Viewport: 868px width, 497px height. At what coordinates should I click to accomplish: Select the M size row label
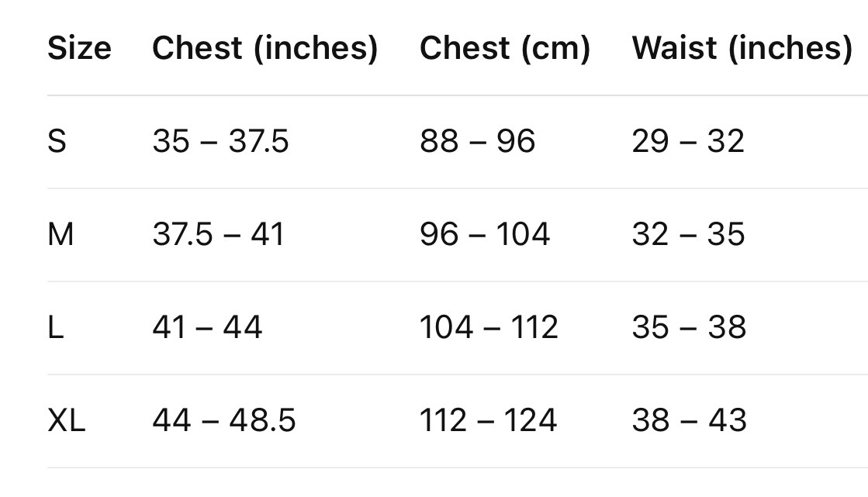(61, 234)
